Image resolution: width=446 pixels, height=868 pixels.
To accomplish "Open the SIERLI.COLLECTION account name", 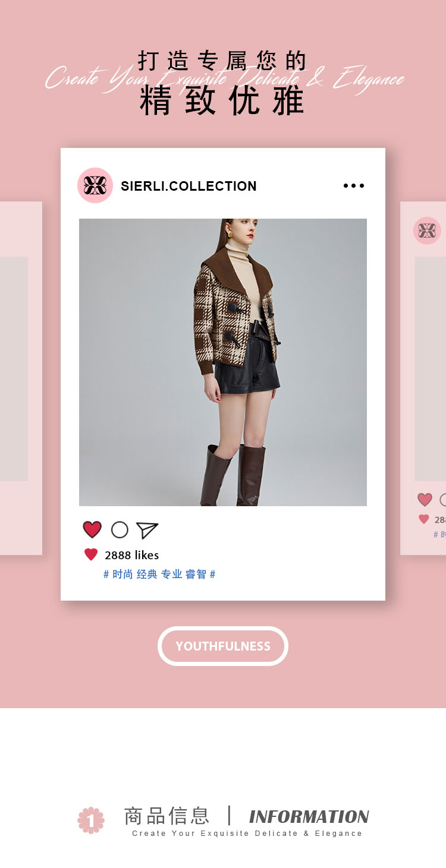I will [x=189, y=186].
